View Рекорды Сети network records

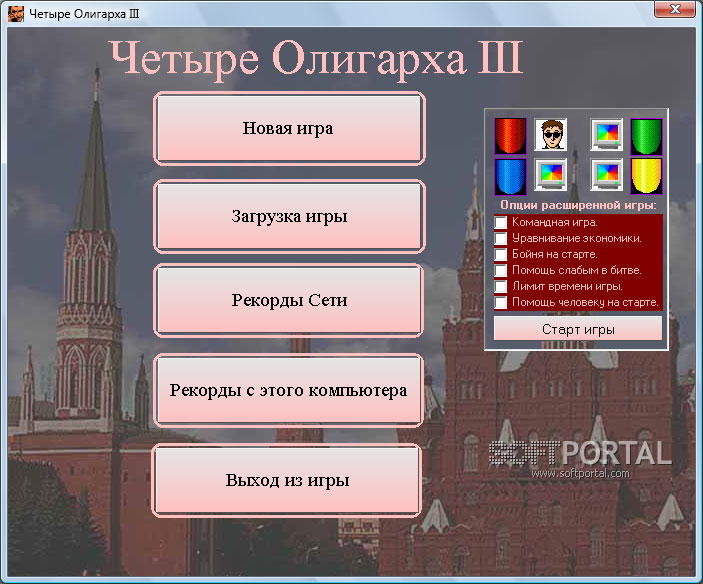pyautogui.click(x=289, y=300)
